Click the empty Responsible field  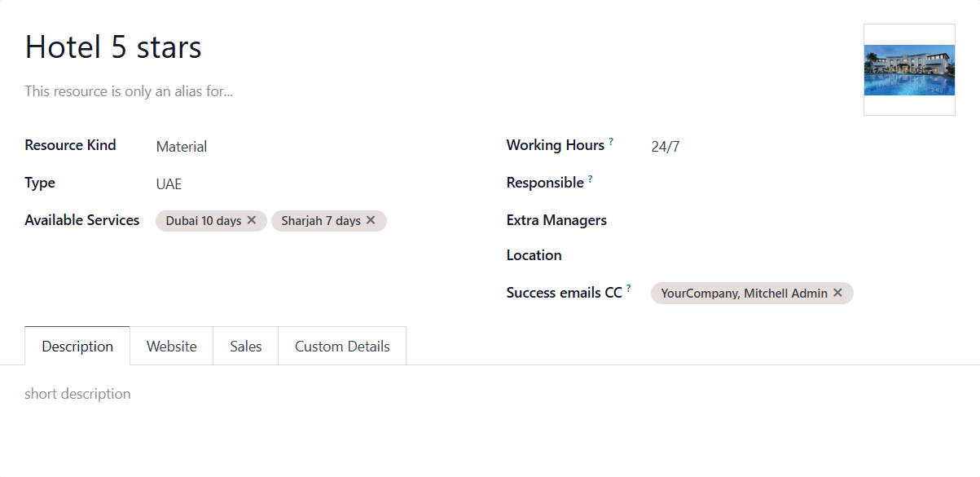pos(802,183)
